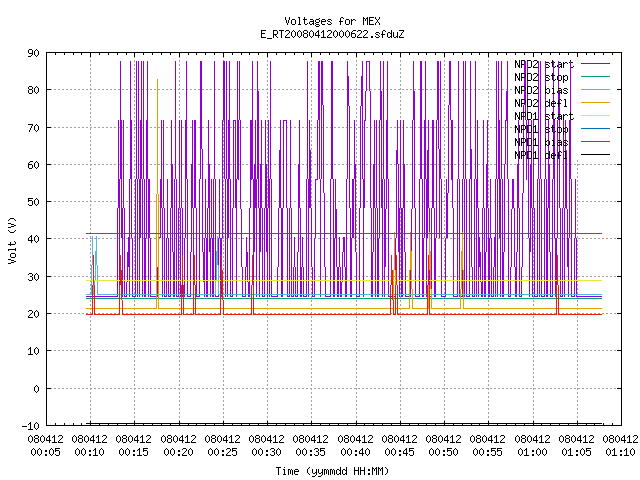
Task: Click the x-axis tick label 00:10
Action: coord(89,452)
